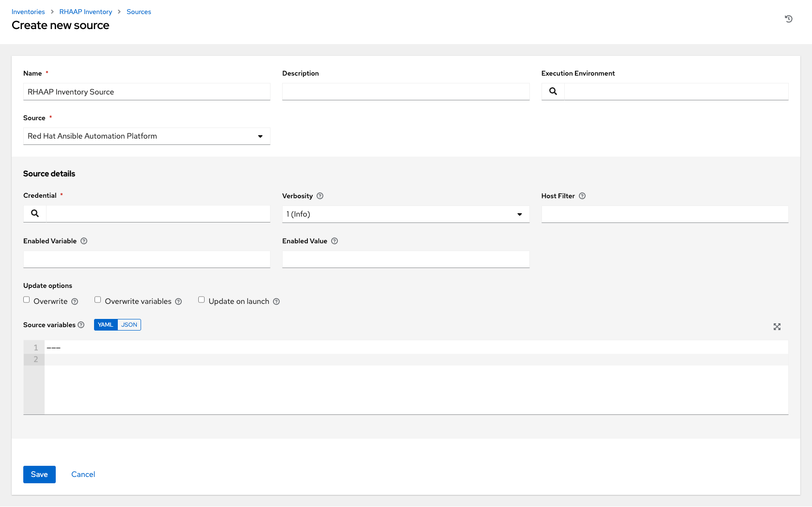Click inside the Name input field
The height and width of the screenshot is (507, 812).
(146, 92)
